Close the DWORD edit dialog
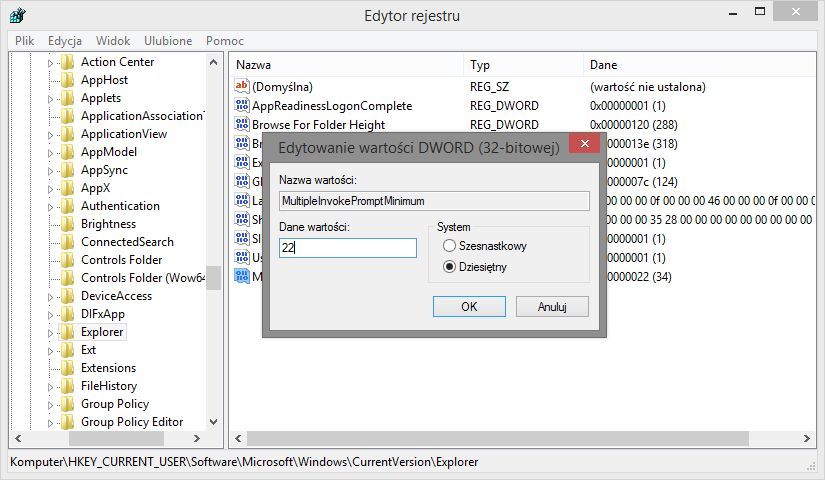Image resolution: width=825 pixels, height=480 pixels. (585, 144)
